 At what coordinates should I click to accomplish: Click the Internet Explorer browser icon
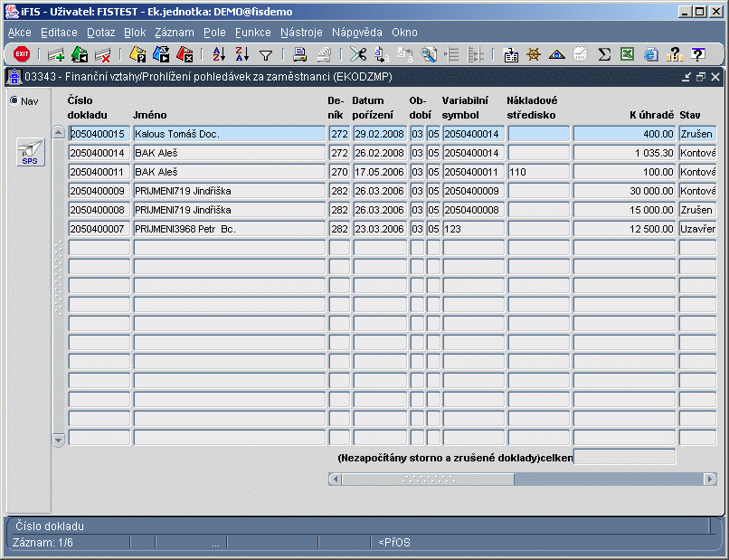tap(651, 54)
